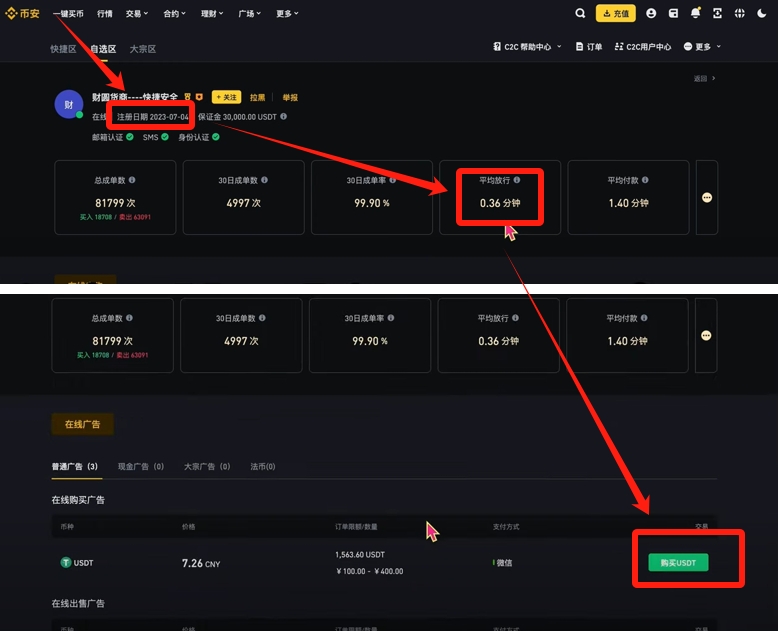Click the orange shield badge icon

point(199,97)
